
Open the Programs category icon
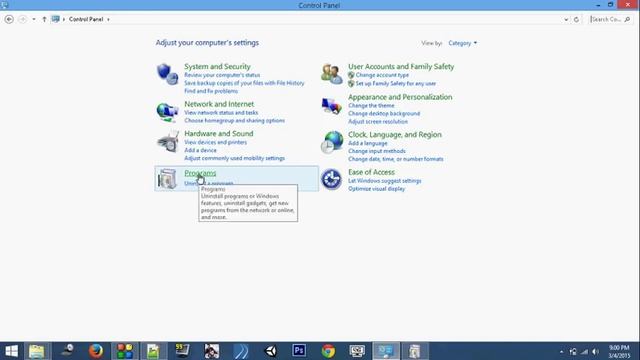(x=167, y=179)
